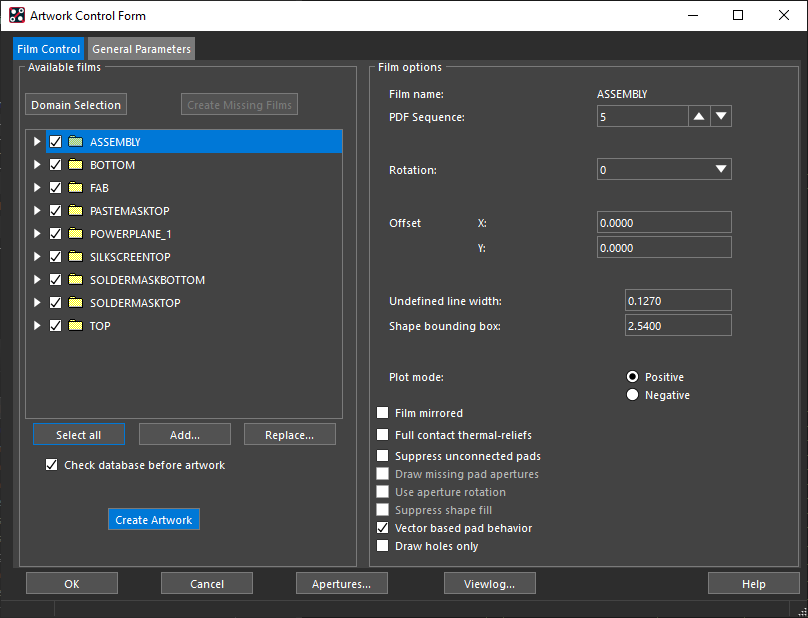Click the BOTTOM film folder icon
The width and height of the screenshot is (808, 618).
tap(76, 164)
